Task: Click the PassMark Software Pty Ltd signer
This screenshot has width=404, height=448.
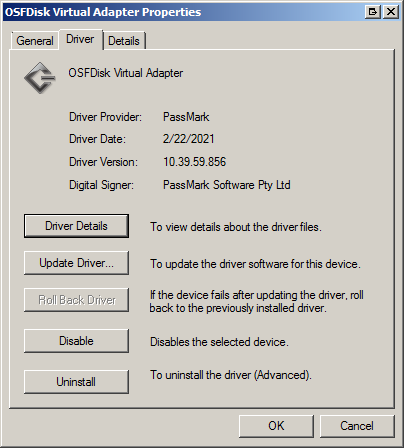Action: (x=227, y=185)
